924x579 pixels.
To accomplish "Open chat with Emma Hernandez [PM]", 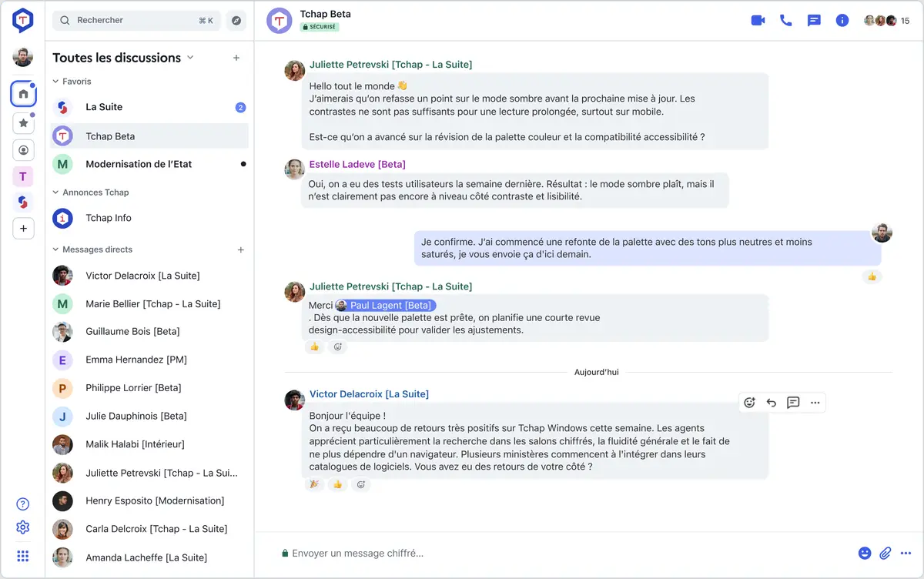I will pyautogui.click(x=149, y=360).
